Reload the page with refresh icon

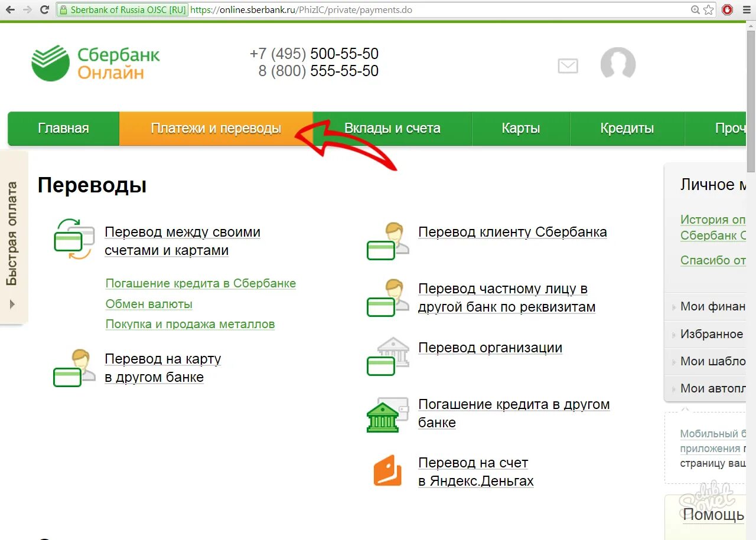point(44,10)
